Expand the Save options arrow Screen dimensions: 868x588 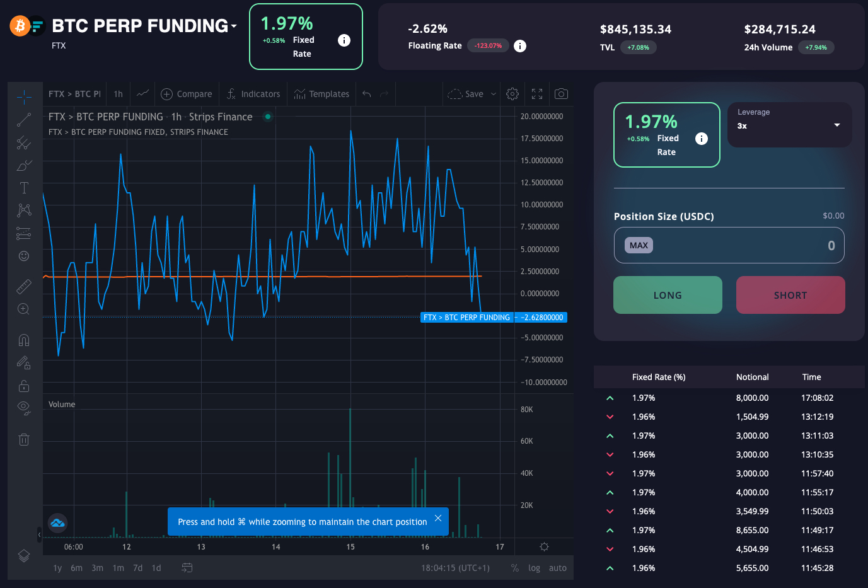pyautogui.click(x=494, y=94)
